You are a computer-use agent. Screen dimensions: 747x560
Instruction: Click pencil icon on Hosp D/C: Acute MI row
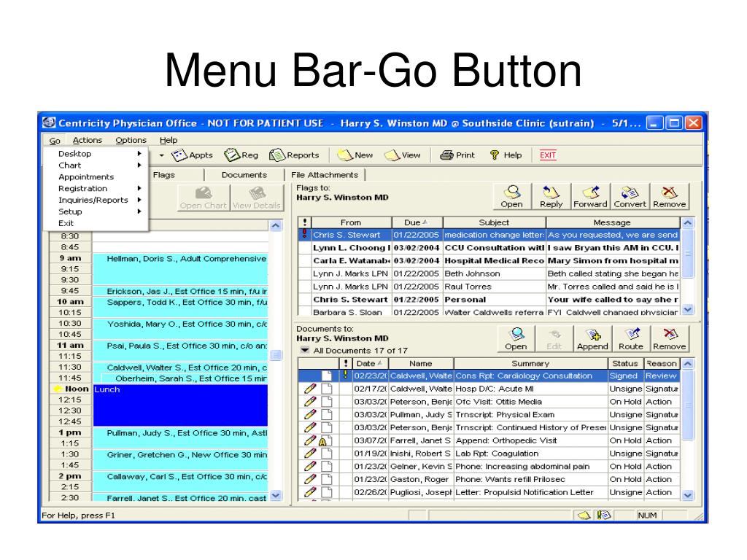point(310,389)
